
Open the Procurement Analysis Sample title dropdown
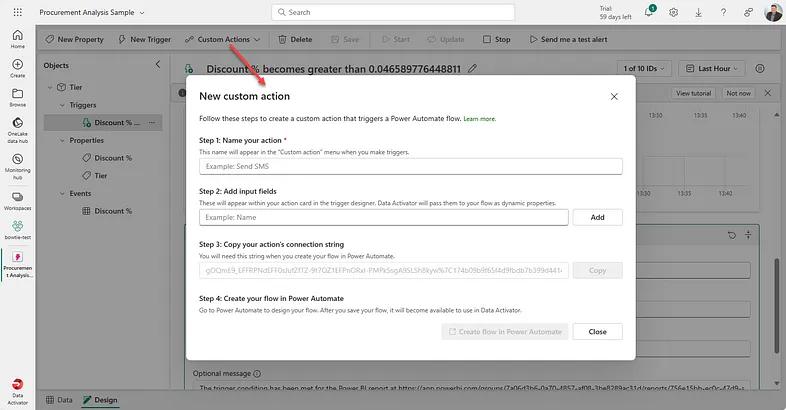tap(92, 13)
